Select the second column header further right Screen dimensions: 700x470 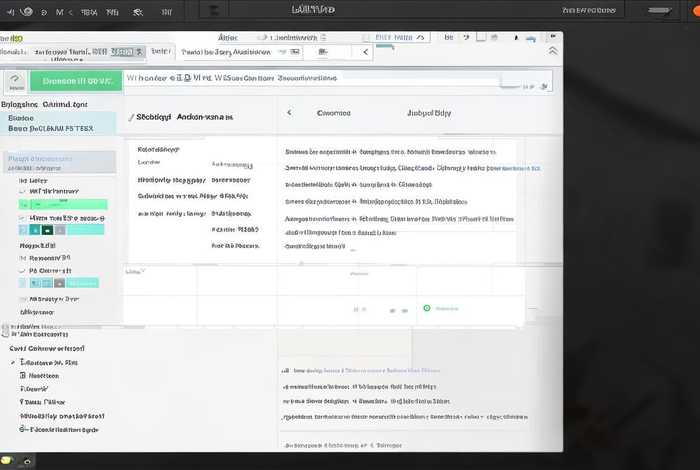coord(429,113)
